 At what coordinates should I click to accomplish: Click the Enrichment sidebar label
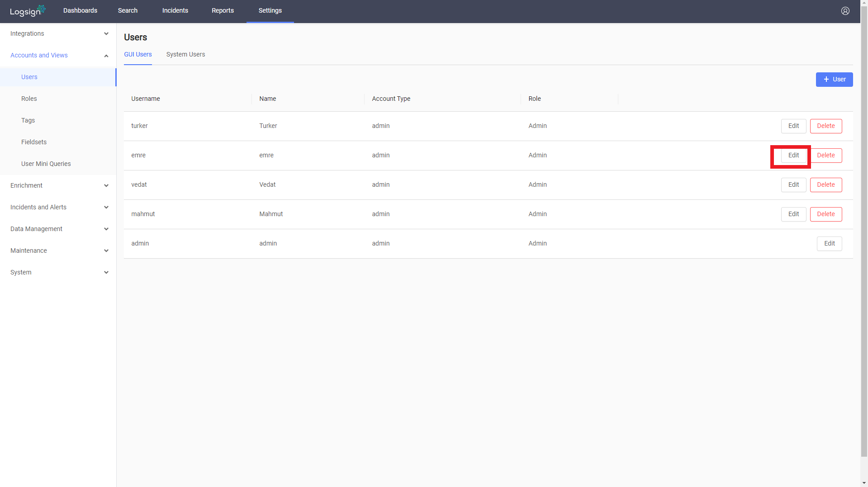click(x=26, y=185)
